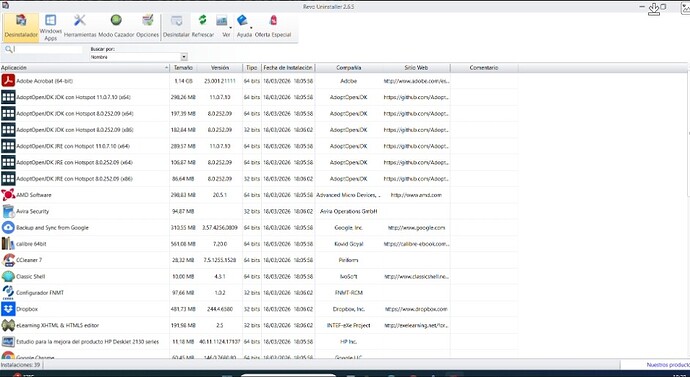Image resolution: width=690 pixels, height=377 pixels.
Task: Open the Ayuda dropdown menu
Action: point(244,27)
